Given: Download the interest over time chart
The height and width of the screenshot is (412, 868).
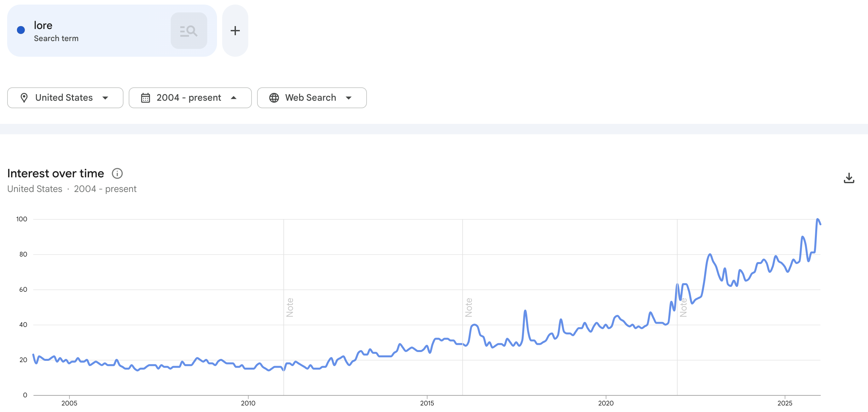Looking at the screenshot, I should tap(848, 178).
